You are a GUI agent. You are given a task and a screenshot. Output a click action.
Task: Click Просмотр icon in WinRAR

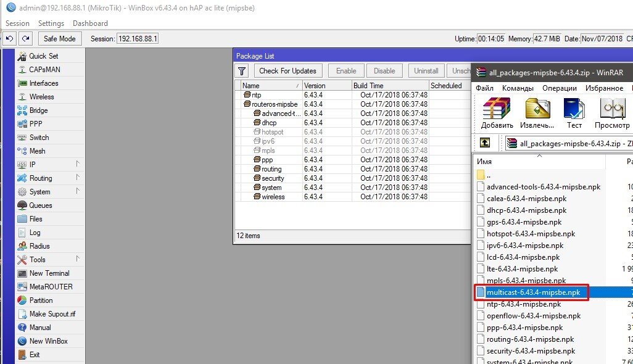coord(612,114)
